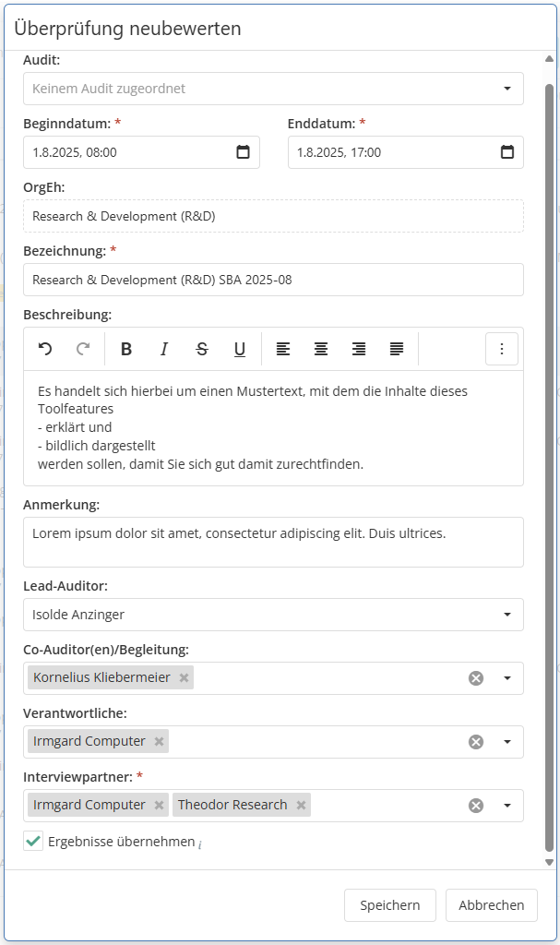Open calendar picker for Beginndatum
Image resolution: width=560 pixels, height=945 pixels.
coord(244,152)
